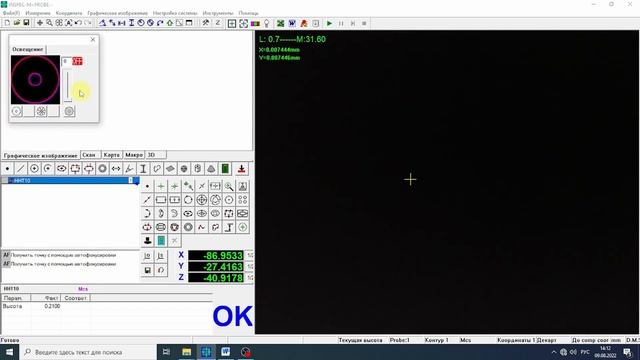
Task: Toggle the ring light icon below preview
Action: [16, 111]
